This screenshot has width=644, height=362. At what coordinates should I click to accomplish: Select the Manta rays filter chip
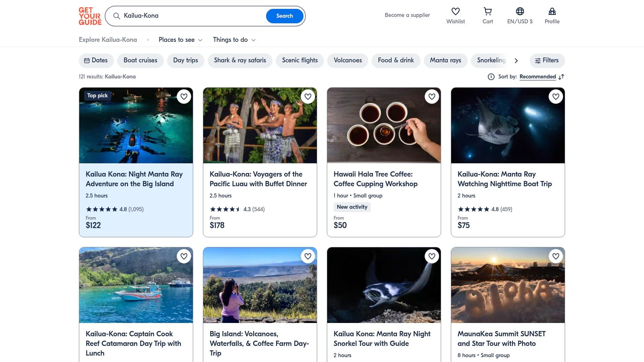coord(446,60)
